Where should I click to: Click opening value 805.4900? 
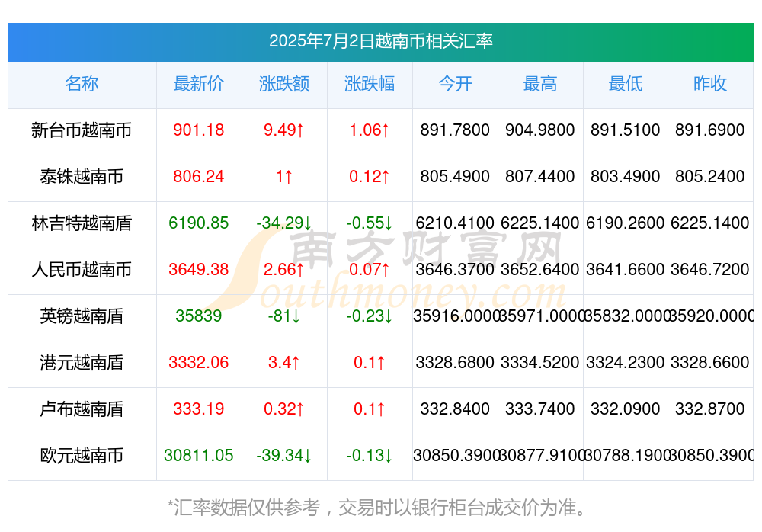tap(455, 177)
